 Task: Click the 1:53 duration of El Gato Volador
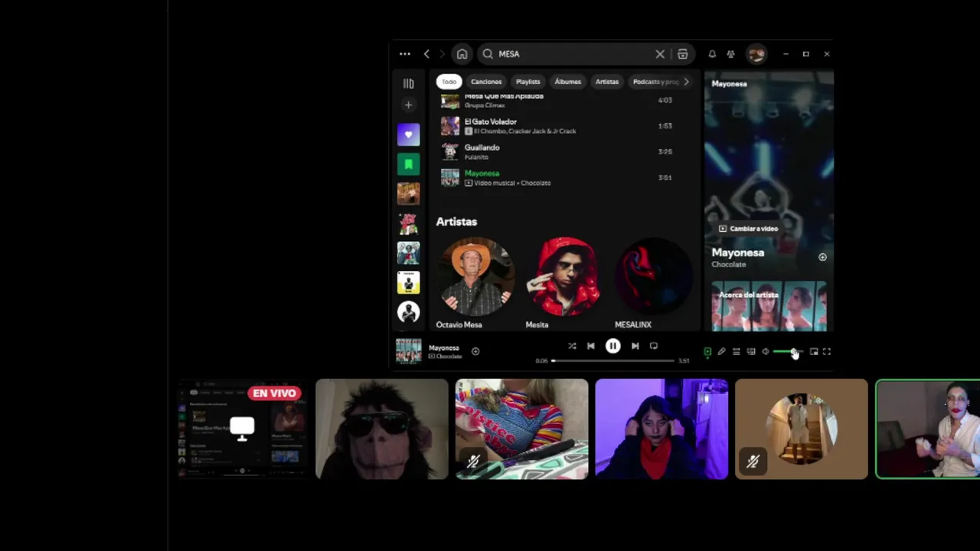coord(665,126)
